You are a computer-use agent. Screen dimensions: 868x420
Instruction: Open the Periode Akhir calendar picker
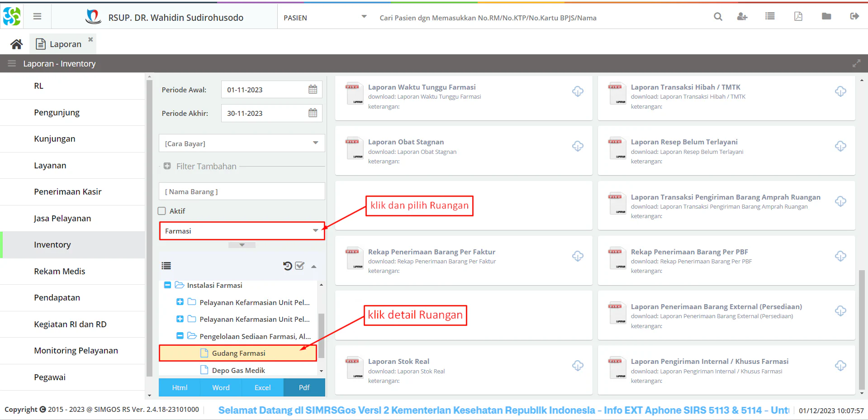point(313,113)
